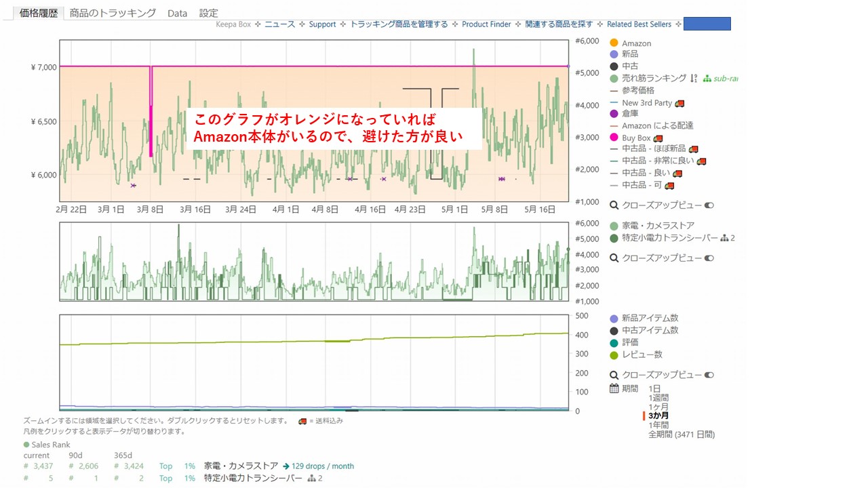The image size is (868, 488).
Task: Toggle the review chart クローズアップビュー switch
Action: [x=709, y=375]
